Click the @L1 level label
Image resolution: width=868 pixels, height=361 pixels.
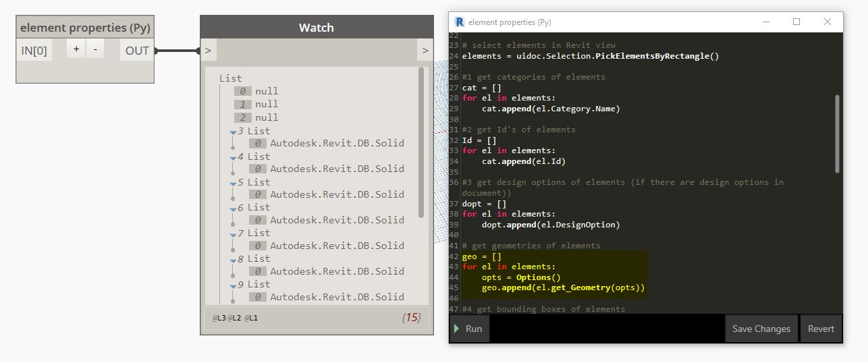pyautogui.click(x=250, y=318)
